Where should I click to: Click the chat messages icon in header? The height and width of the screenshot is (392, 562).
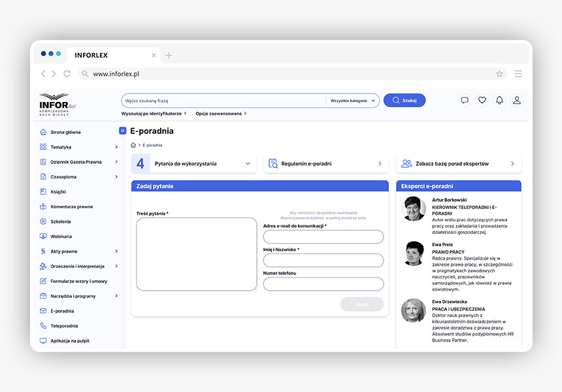click(x=465, y=101)
